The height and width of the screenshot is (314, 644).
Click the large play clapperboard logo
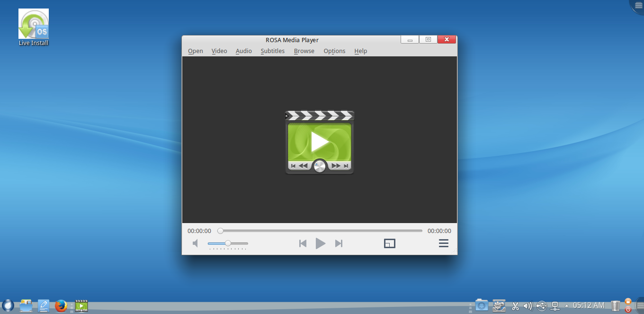320,142
